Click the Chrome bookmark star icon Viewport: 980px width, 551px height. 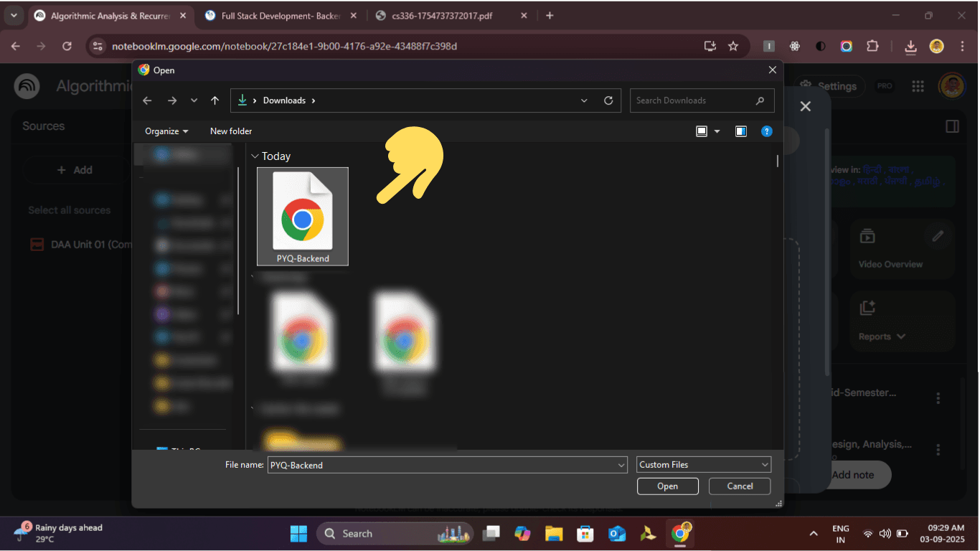[733, 46]
